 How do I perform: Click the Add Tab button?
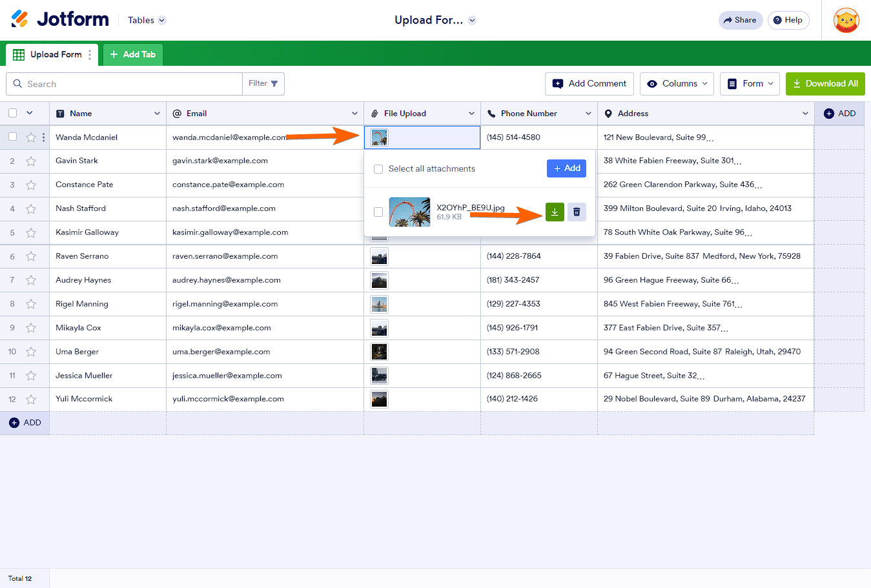[x=132, y=55]
